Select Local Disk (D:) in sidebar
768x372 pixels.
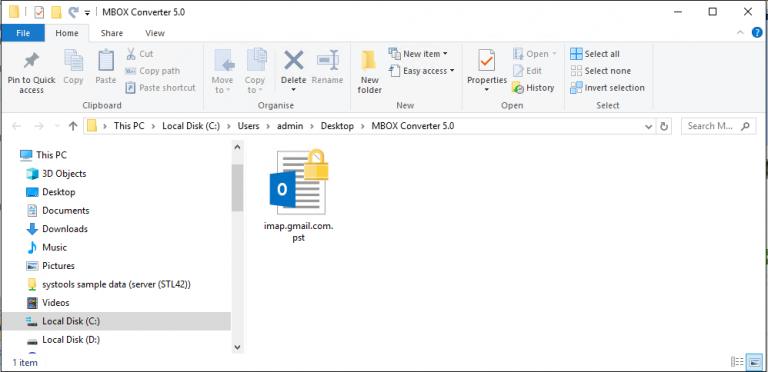(x=63, y=340)
